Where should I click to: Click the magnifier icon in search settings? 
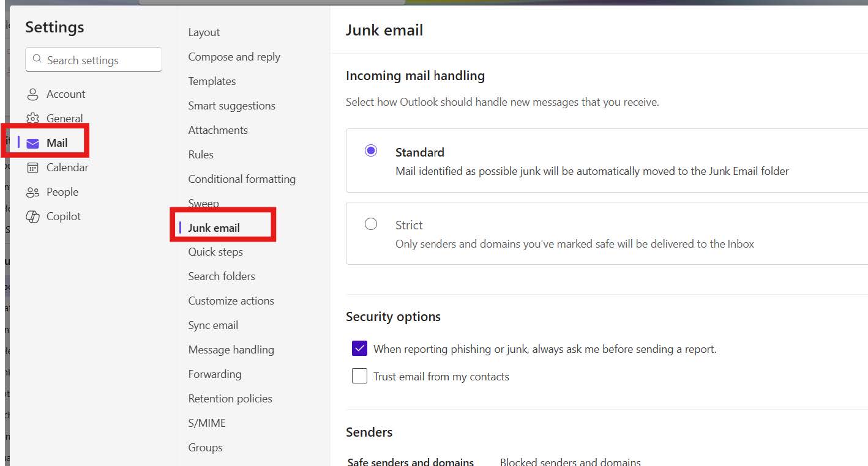36,59
